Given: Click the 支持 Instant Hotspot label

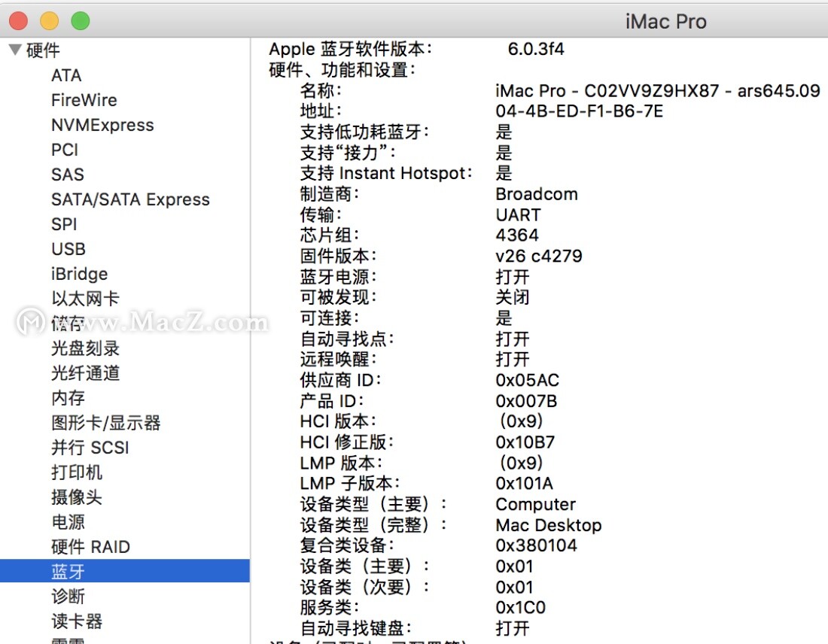Looking at the screenshot, I should coord(386,173).
